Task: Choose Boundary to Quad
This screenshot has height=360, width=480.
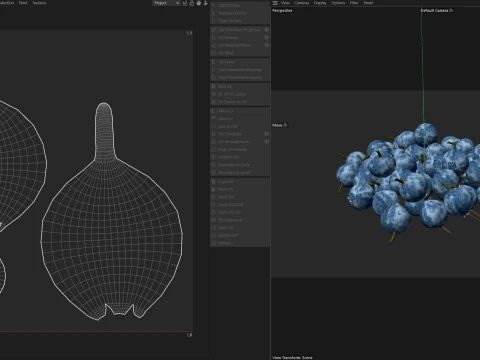Action: [240, 172]
